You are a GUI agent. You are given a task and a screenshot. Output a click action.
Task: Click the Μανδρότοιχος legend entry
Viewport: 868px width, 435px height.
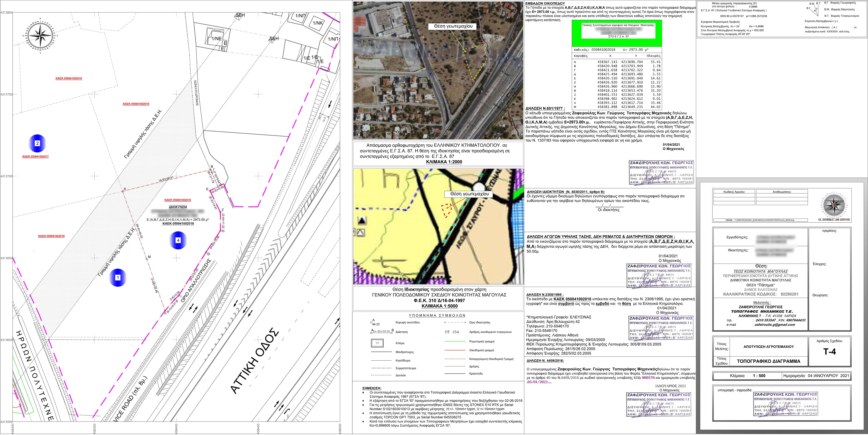coord(405,352)
